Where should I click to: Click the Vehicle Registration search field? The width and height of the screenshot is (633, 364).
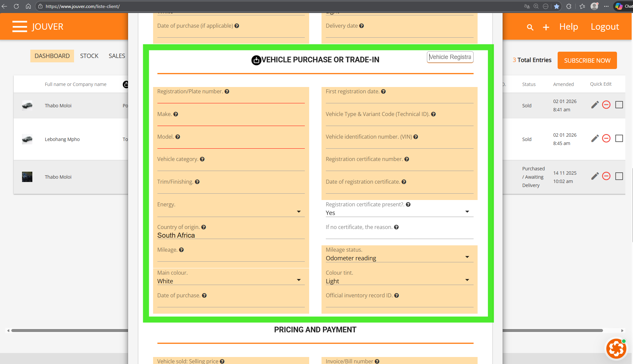click(450, 57)
